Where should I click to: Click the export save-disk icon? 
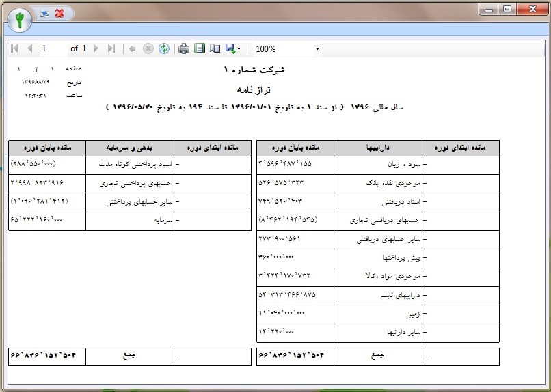point(230,48)
